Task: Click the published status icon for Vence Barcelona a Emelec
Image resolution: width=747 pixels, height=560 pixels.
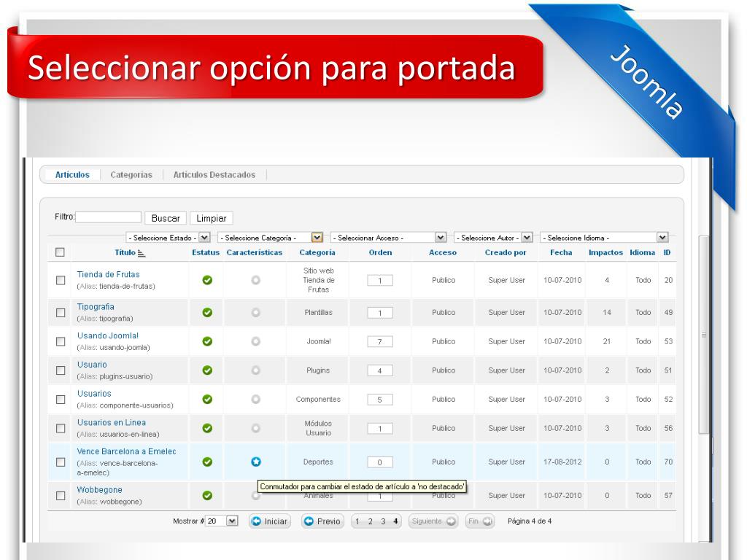Action: tap(207, 462)
